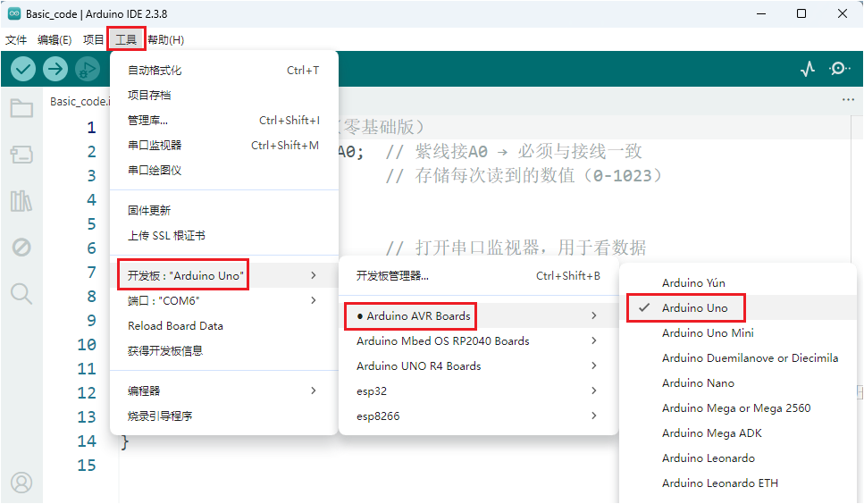Viewport: 864px width, 504px height.
Task: Expand Arduino UNO R4 Boards submenu
Action: pyautogui.click(x=478, y=365)
